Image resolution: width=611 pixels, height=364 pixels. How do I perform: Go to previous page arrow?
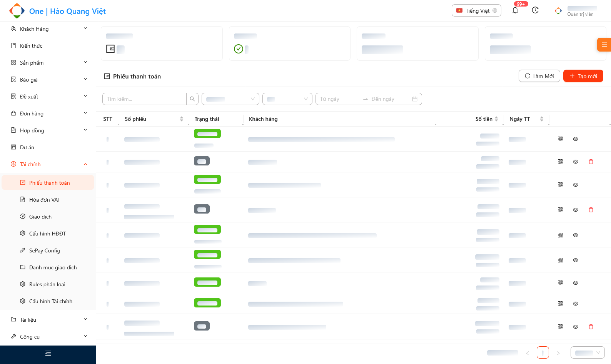coord(528,353)
